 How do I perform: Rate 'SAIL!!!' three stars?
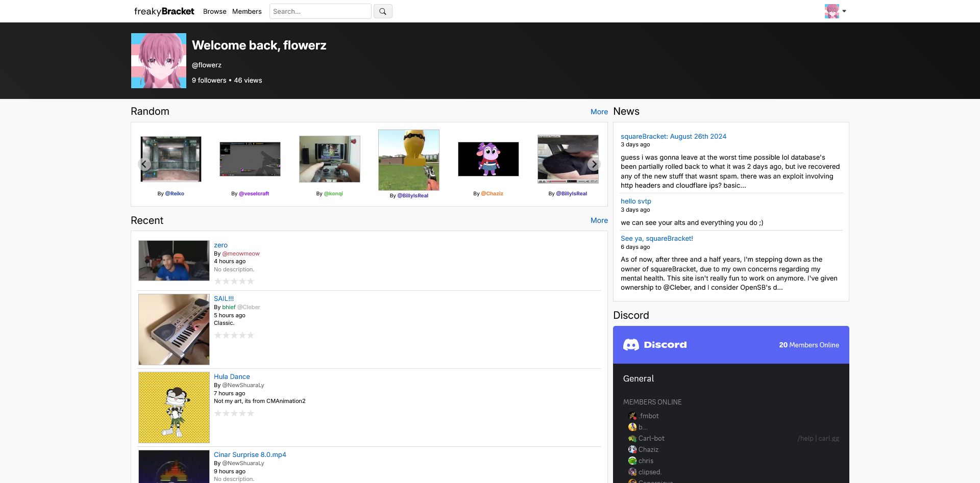[x=234, y=335]
